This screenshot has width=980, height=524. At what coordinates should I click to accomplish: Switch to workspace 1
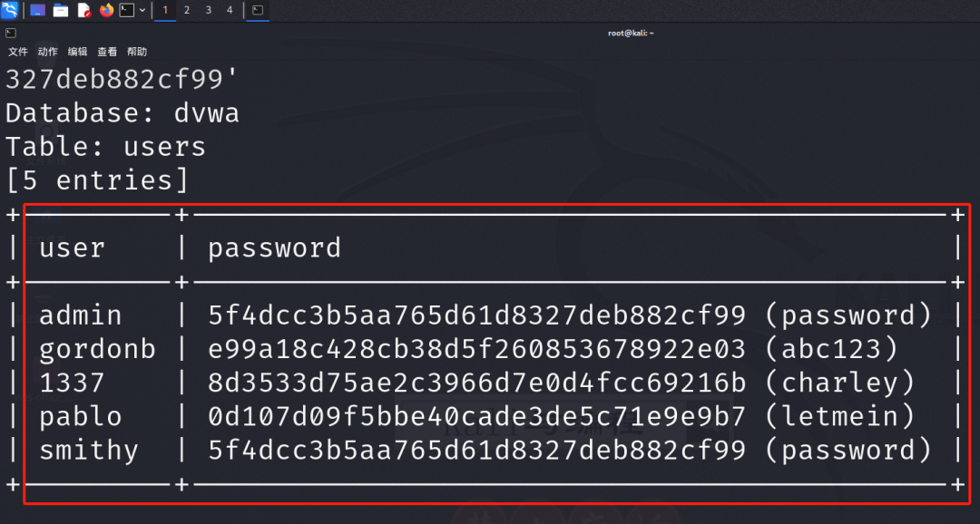point(165,10)
